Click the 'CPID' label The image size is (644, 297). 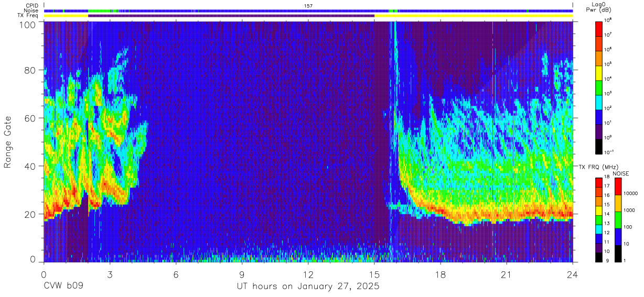(x=32, y=6)
